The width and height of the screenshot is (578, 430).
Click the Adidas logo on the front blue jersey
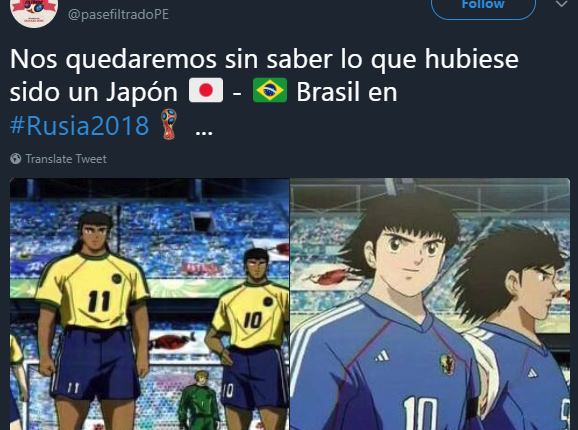click(x=382, y=356)
